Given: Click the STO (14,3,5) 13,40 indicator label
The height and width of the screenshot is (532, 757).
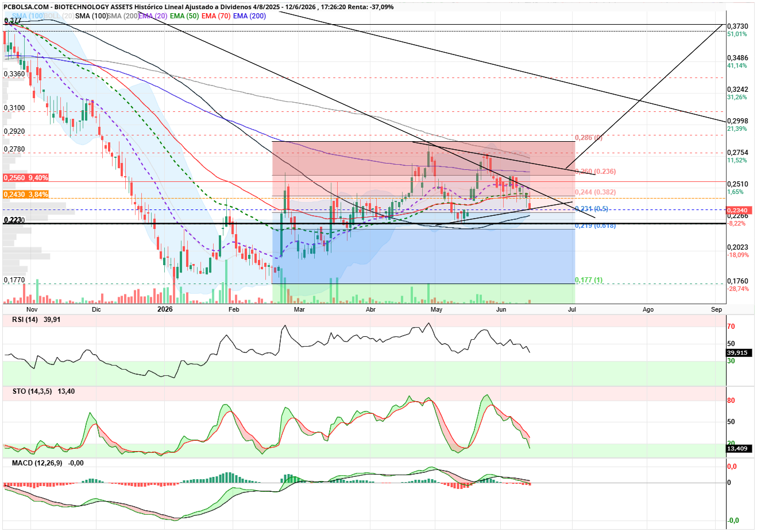Looking at the screenshot, I should [x=44, y=391].
